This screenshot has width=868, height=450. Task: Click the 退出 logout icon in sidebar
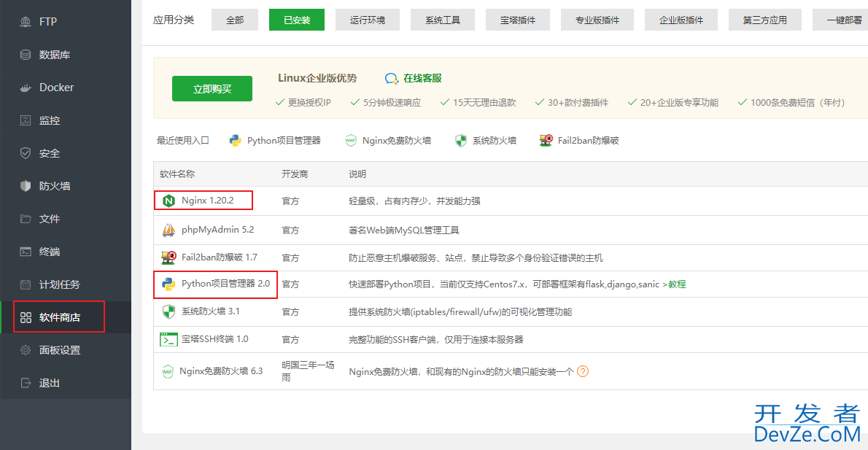26,383
